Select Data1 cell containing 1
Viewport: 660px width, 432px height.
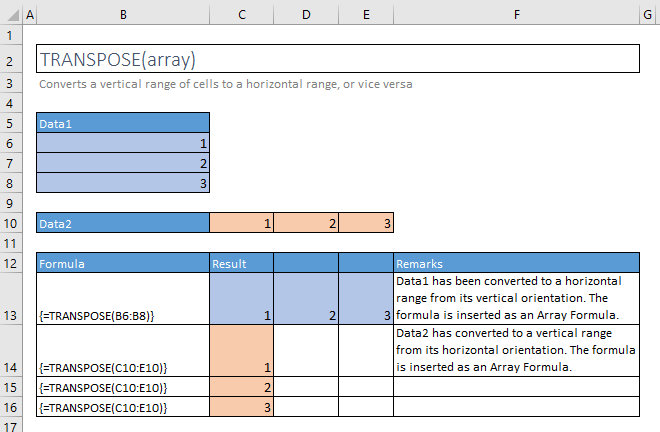pos(123,143)
